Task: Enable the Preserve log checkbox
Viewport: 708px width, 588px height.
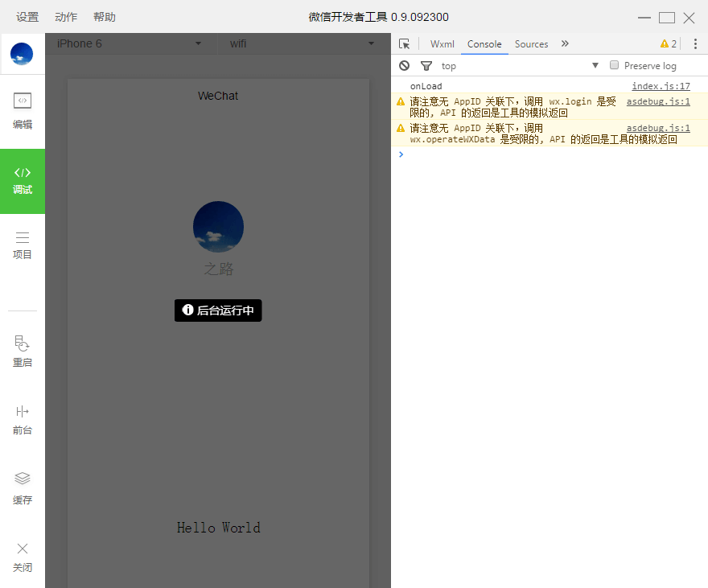Action: click(x=614, y=65)
